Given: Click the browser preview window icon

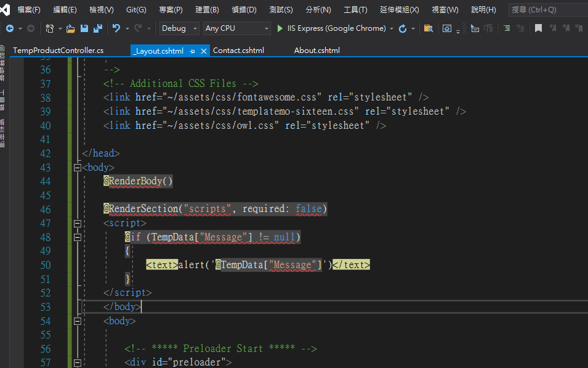Looking at the screenshot, I should [446, 28].
